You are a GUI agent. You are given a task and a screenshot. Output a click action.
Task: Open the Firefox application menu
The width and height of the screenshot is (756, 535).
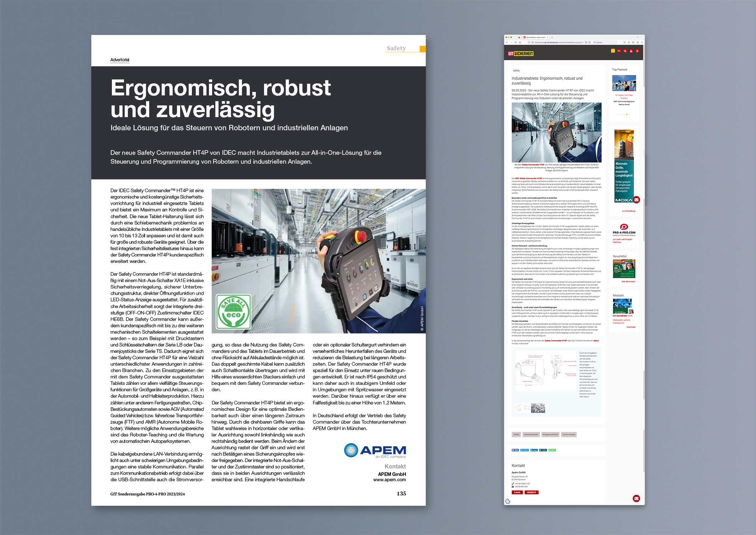(642, 42)
